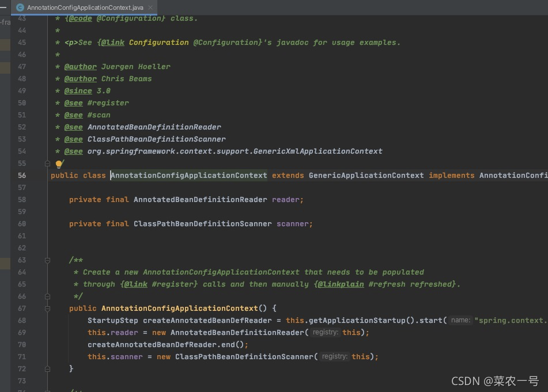
Task: Click the Java class icon in tab
Action: click(x=20, y=7)
